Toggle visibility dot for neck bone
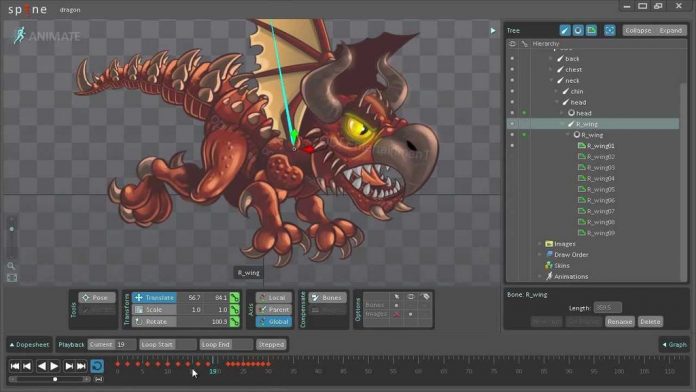696x392 pixels. (x=512, y=80)
